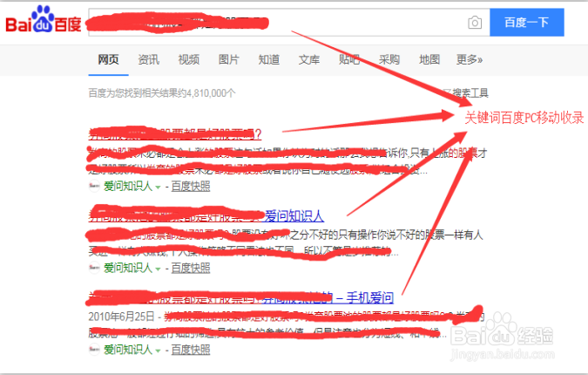The height and width of the screenshot is (375, 588).
Task: Open first result title ending with question mark
Action: 175,133
